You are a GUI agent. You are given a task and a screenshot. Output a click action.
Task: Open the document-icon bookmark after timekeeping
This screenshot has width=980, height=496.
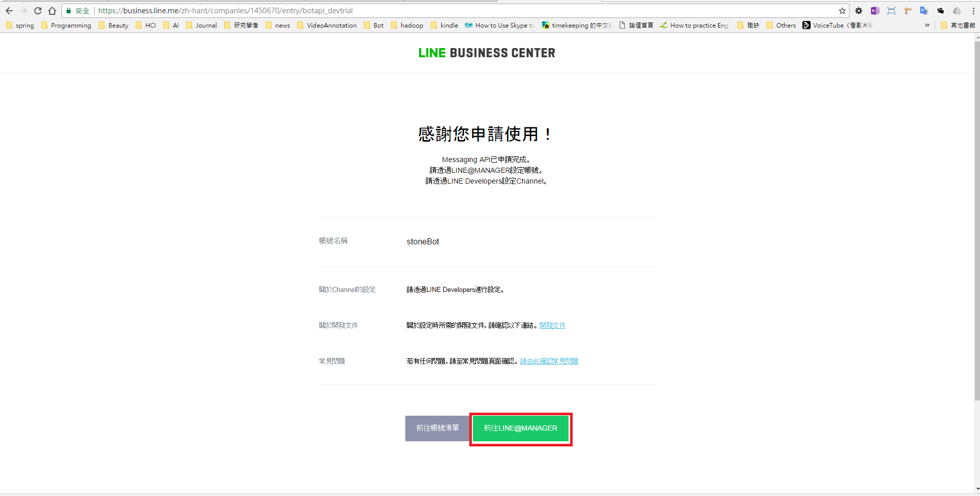[636, 25]
